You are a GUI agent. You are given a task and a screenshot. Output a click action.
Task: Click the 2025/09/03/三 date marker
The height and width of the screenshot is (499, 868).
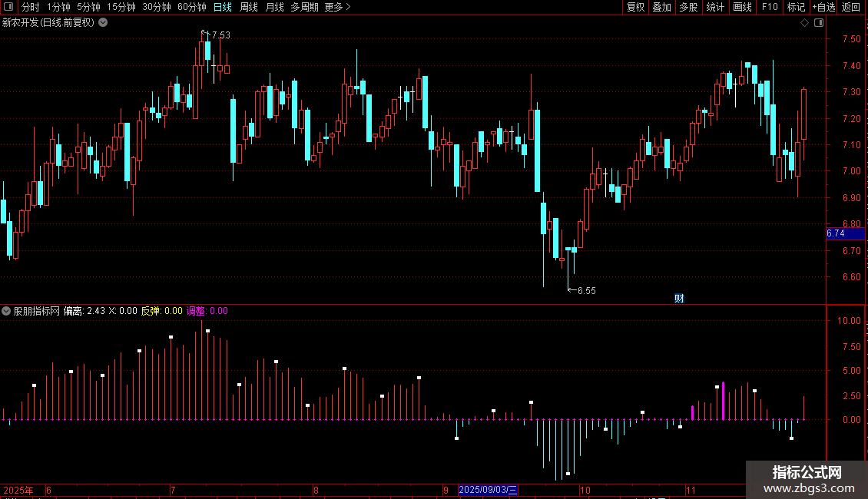(488, 490)
